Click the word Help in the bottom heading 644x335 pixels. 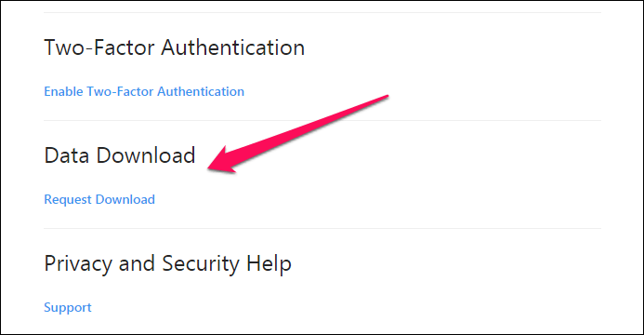point(269,264)
